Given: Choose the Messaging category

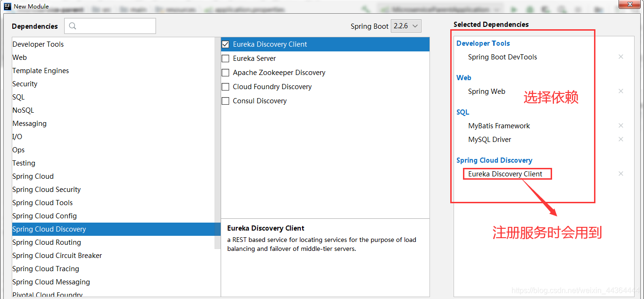Looking at the screenshot, I should (x=113, y=124).
